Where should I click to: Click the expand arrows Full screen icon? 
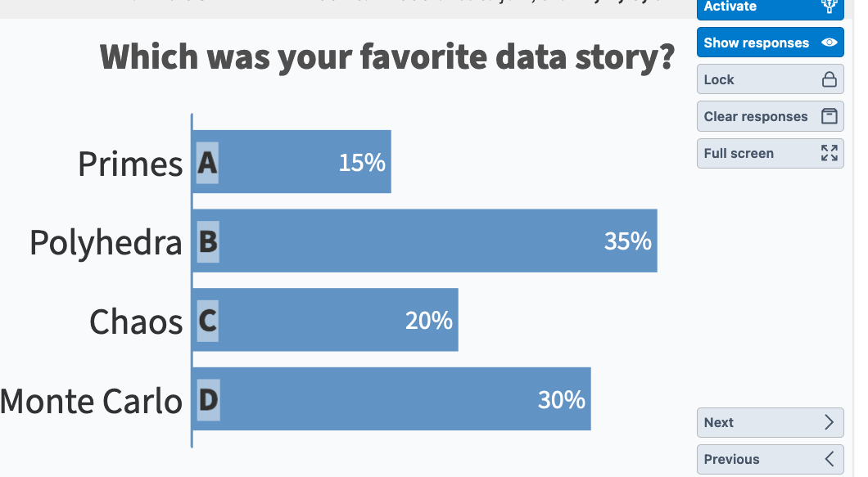(830, 153)
